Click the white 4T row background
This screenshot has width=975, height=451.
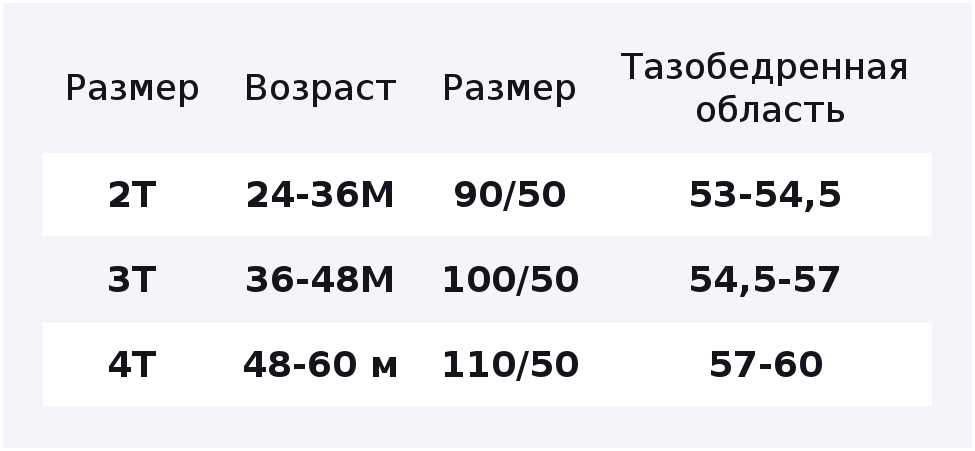tap(488, 365)
